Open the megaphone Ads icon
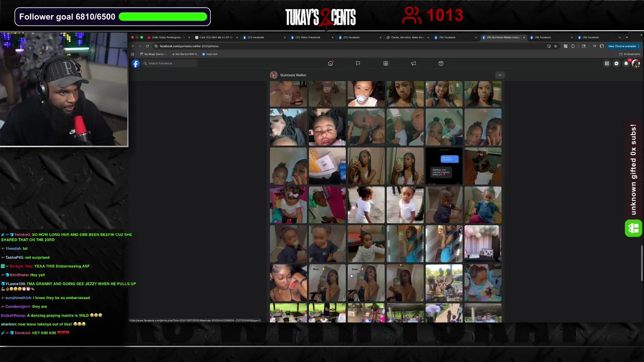The height and width of the screenshot is (362, 644). click(414, 63)
